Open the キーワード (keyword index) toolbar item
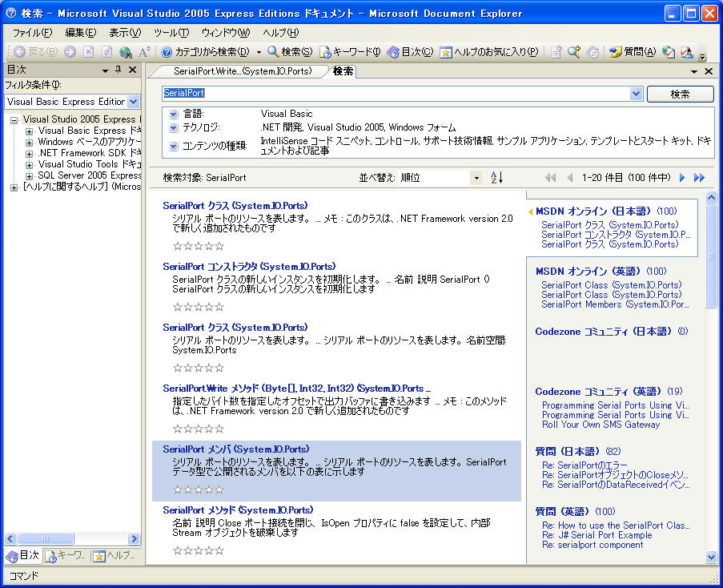This screenshot has height=588, width=723. [x=351, y=51]
